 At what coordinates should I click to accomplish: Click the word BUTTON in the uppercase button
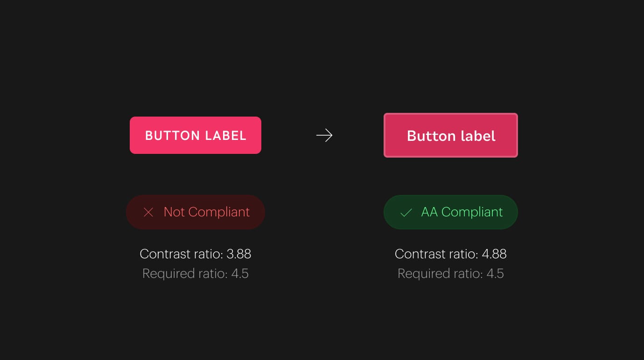point(172,136)
